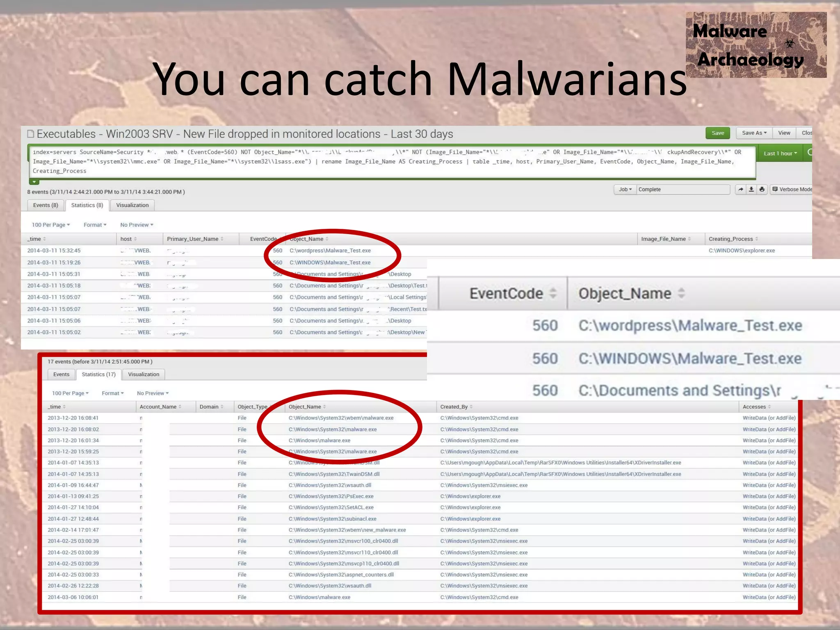Click the EventCode column header in the 8 events table
Image resolution: width=840 pixels, height=630 pixels.
[263, 239]
